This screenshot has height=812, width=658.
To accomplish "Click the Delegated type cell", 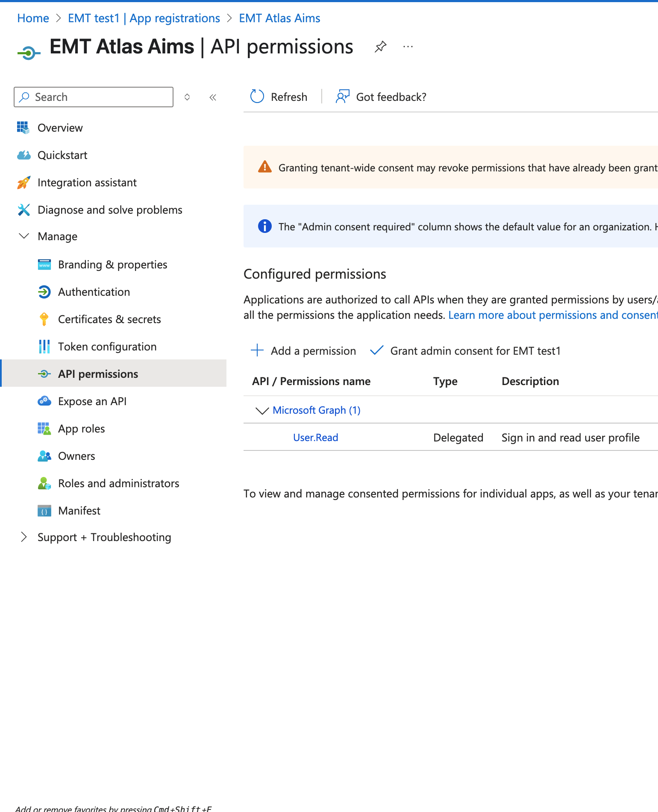I will pos(458,438).
